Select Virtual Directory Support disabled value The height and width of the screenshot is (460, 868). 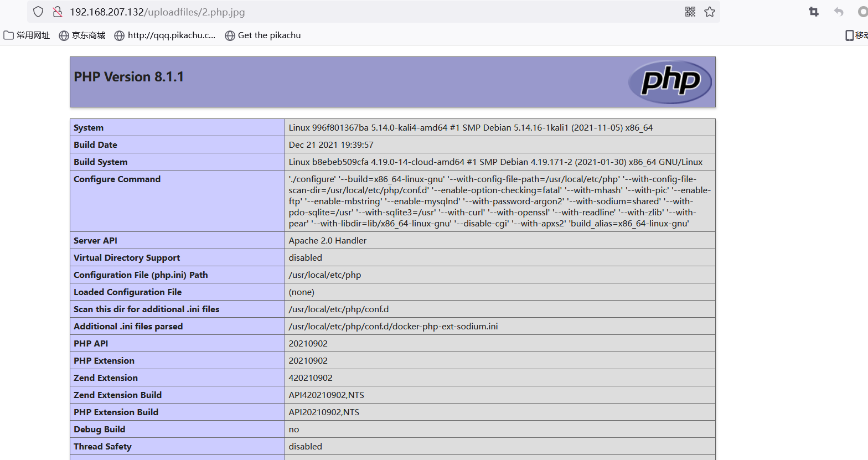305,258
